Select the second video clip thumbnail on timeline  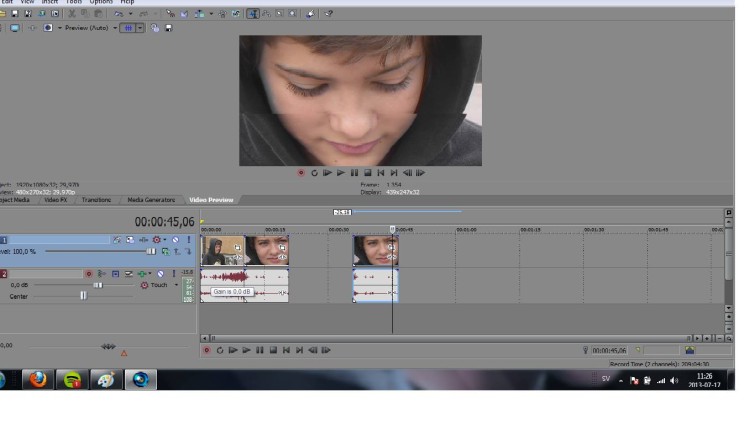pyautogui.click(x=267, y=250)
